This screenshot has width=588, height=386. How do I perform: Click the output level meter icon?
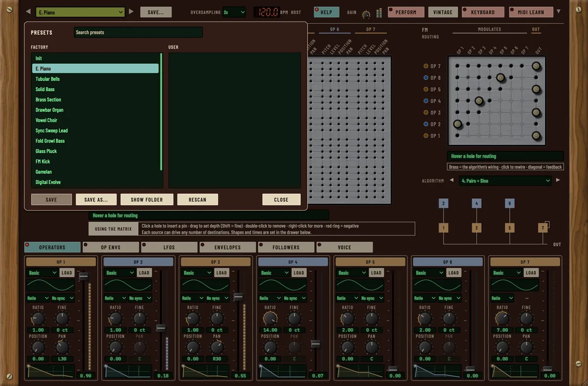pyautogui.click(x=379, y=13)
